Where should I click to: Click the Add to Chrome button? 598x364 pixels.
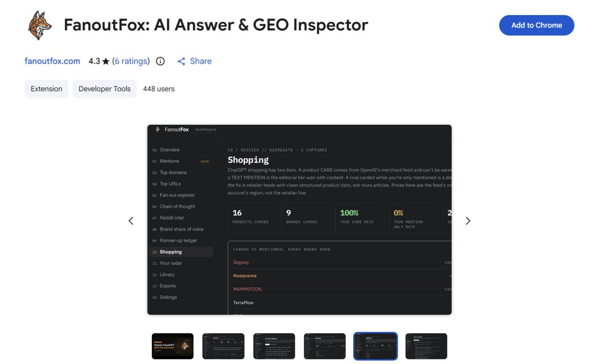click(x=536, y=25)
